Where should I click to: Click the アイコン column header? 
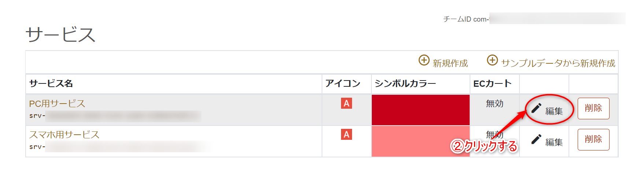pyautogui.click(x=343, y=84)
